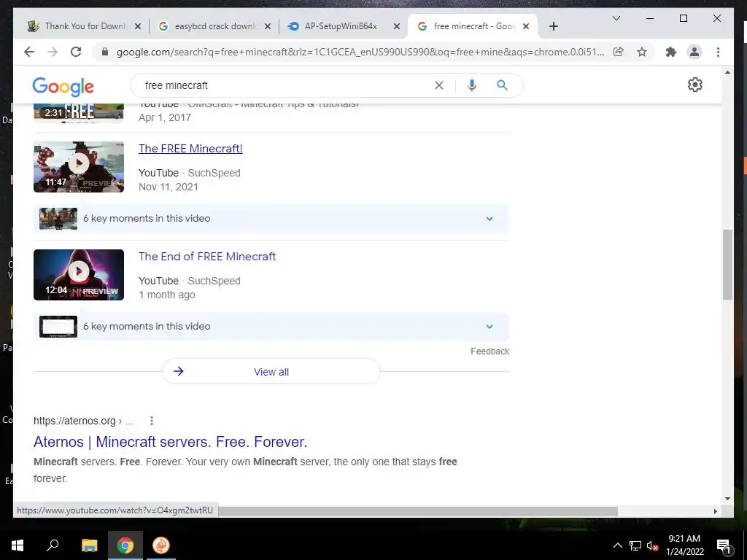Go back to the previous page
This screenshot has height=560, width=747.
tap(29, 52)
